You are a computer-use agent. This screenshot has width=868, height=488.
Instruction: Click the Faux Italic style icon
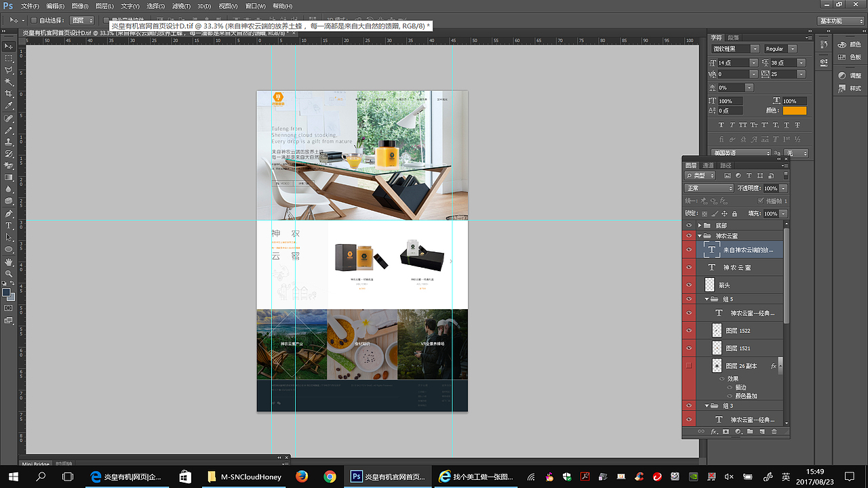pyautogui.click(x=732, y=125)
